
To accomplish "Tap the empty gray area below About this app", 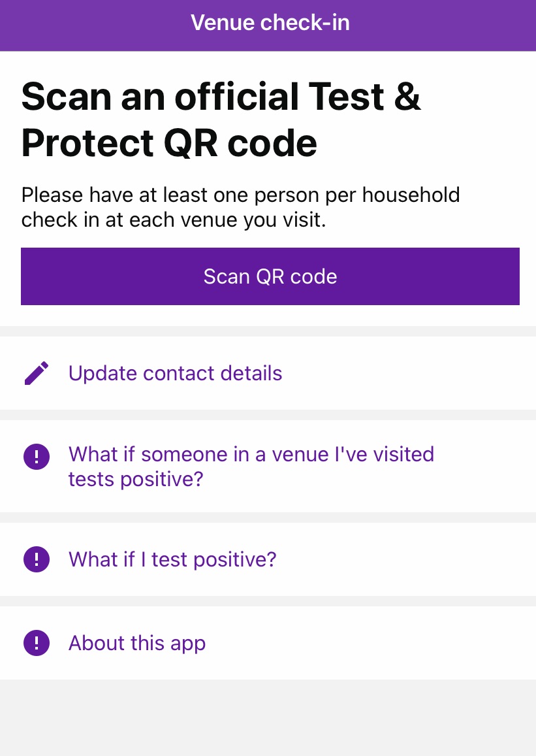I will 268,717.
